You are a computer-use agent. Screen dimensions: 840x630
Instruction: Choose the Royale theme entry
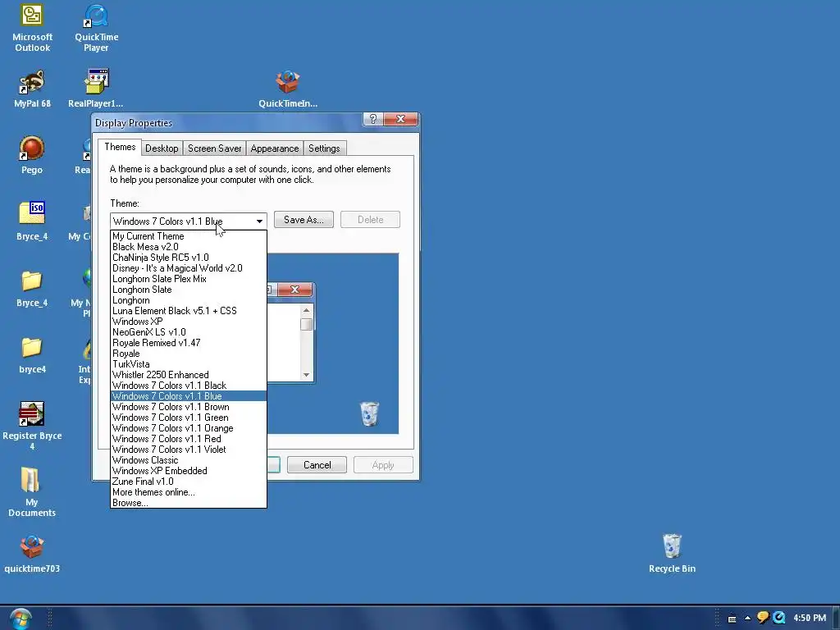click(189, 354)
